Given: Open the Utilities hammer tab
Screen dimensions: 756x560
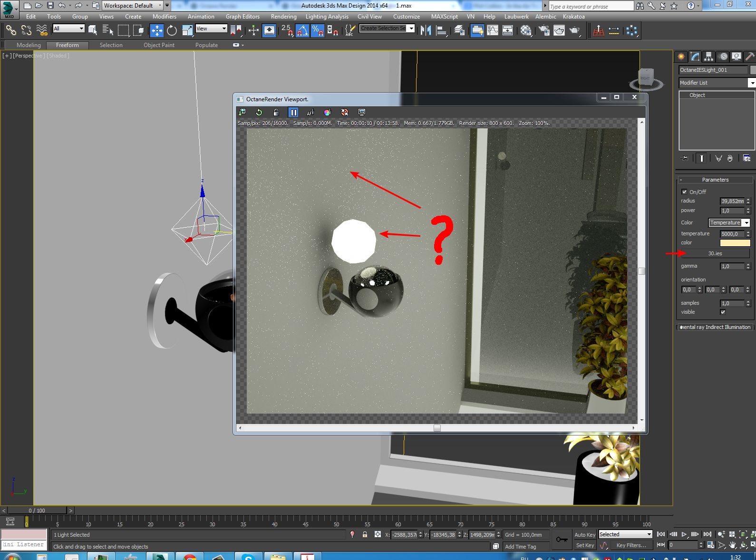Looking at the screenshot, I should click(750, 57).
